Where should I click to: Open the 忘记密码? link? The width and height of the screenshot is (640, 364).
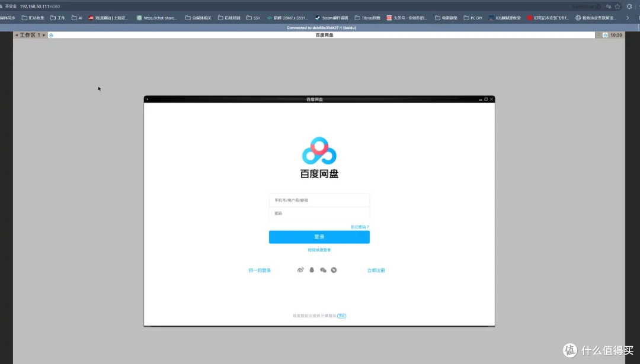coord(360,227)
